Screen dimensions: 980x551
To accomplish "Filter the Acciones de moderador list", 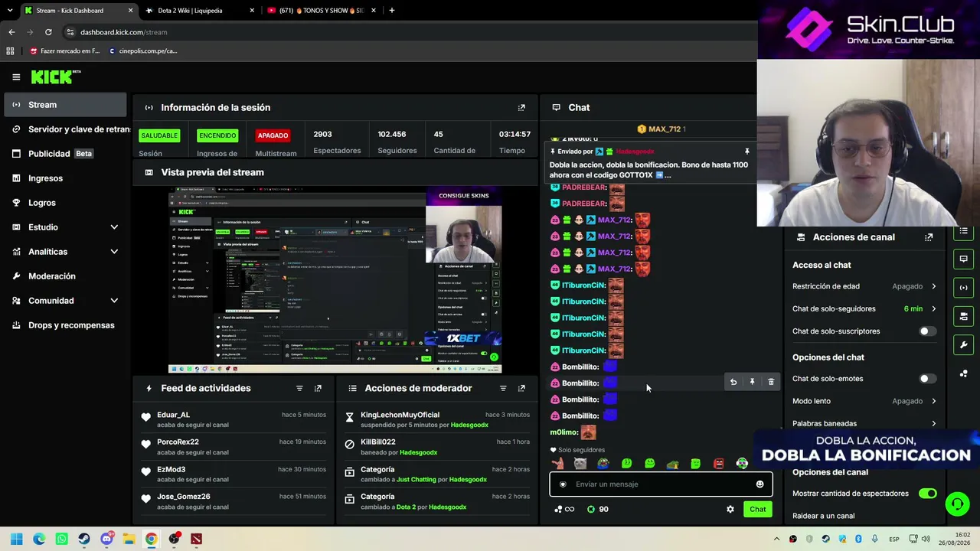I will pyautogui.click(x=503, y=389).
